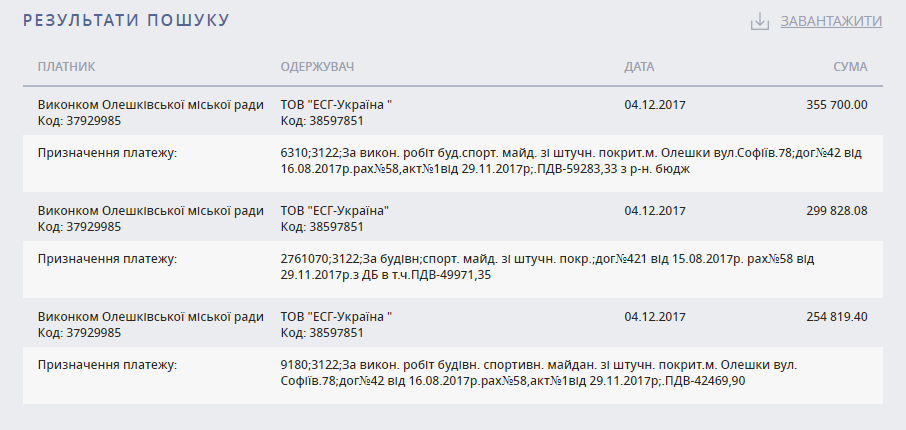Click the date in the 299 828.08 row

(655, 211)
